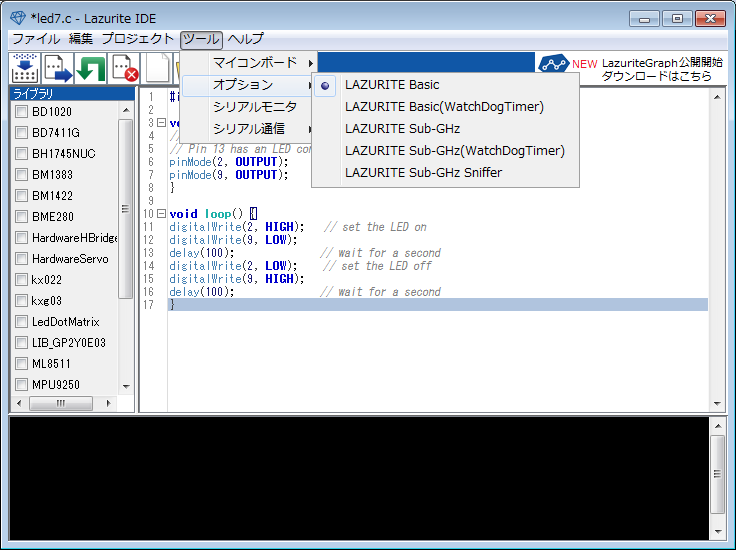Click the green return arrow toolbar icon
Viewport: 736px width, 550px height.
coord(91,69)
